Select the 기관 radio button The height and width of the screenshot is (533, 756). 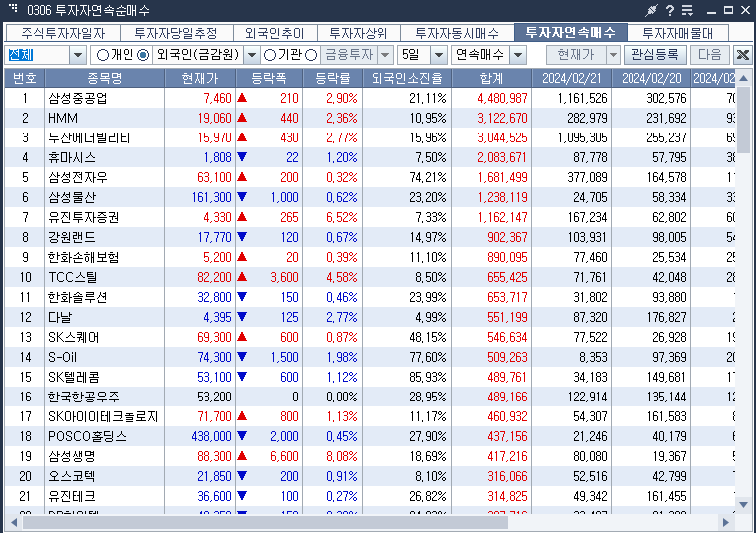tap(270, 55)
